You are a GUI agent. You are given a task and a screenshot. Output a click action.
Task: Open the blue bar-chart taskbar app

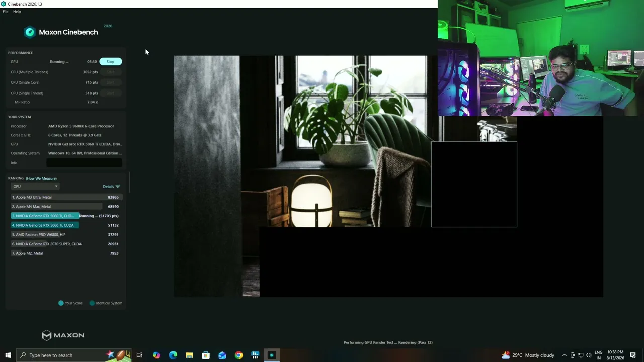(255, 355)
